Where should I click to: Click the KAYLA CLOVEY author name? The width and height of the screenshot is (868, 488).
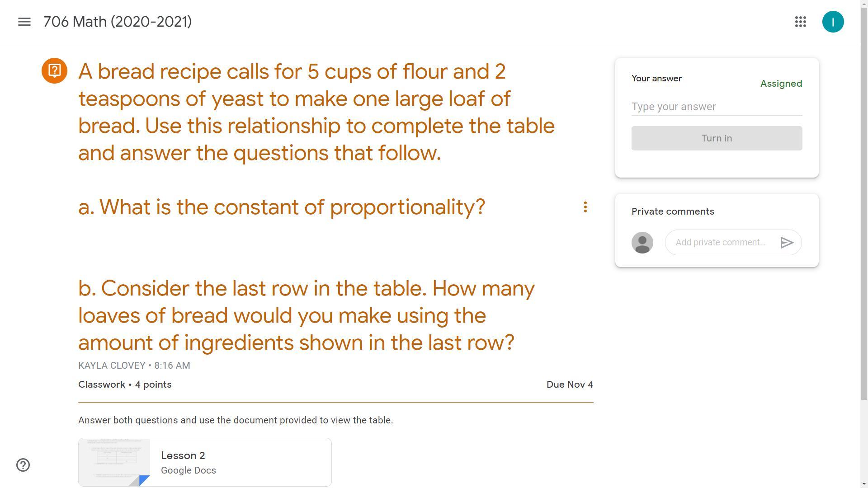point(112,366)
